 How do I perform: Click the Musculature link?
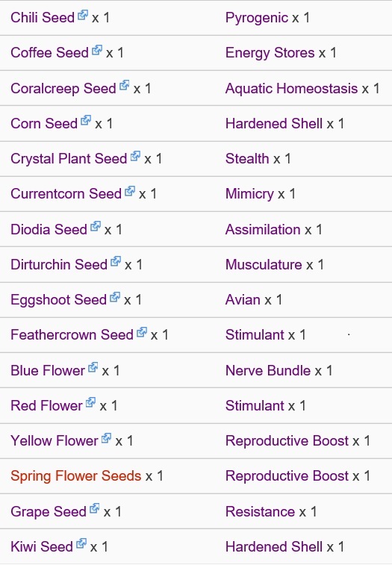(x=264, y=265)
